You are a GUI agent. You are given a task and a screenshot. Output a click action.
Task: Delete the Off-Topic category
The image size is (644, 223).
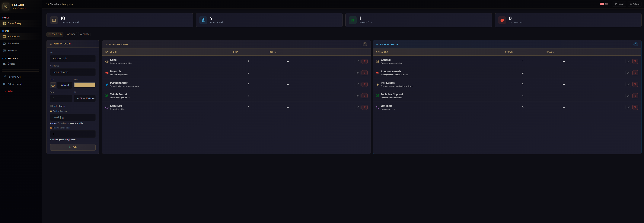coord(635,107)
